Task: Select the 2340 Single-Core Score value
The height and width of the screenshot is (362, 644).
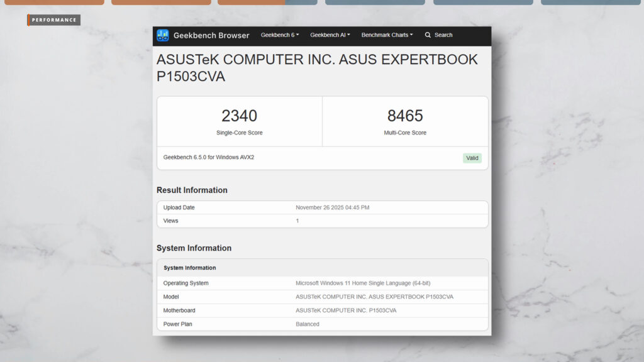Action: (239, 116)
